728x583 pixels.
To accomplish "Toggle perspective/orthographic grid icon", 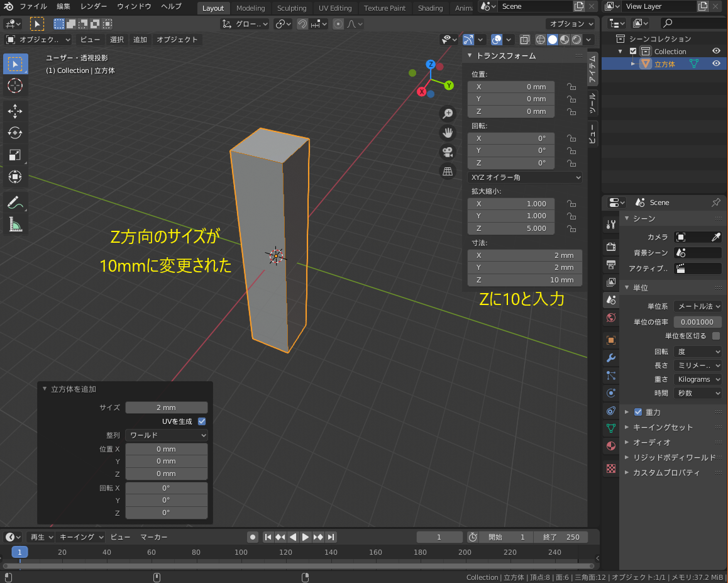I will (x=448, y=172).
